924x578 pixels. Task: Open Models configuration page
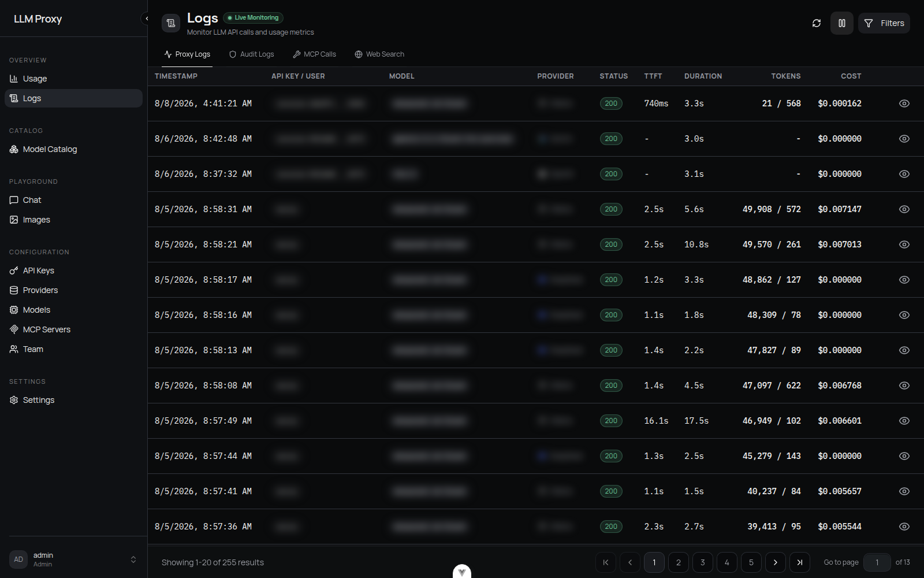[73, 310]
